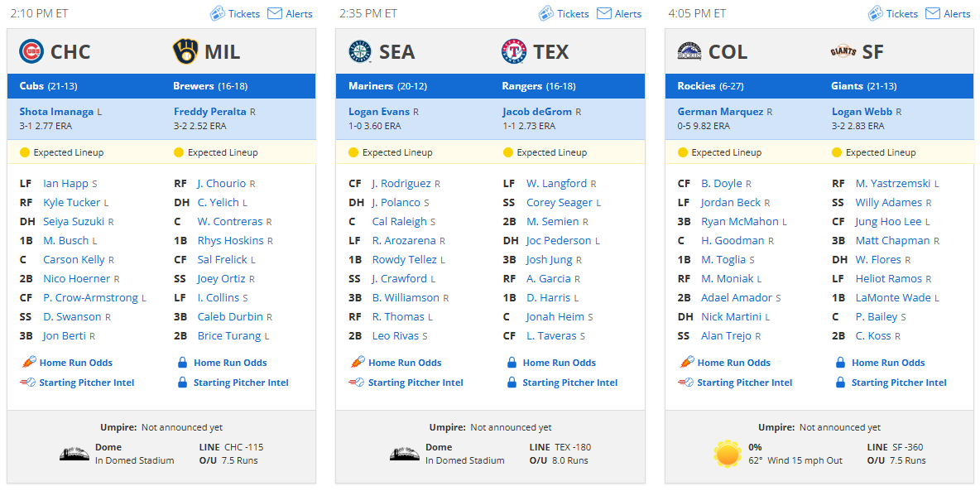
Task: Click the Tickets icon for CHC vs MIL game
Action: click(217, 13)
